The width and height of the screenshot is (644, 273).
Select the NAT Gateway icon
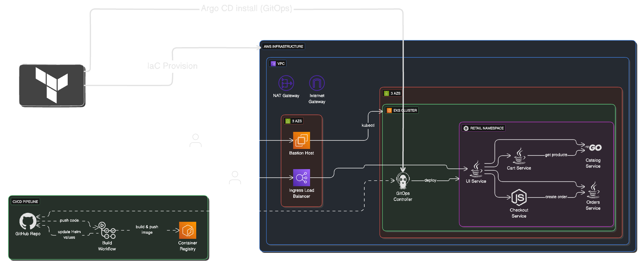[286, 83]
